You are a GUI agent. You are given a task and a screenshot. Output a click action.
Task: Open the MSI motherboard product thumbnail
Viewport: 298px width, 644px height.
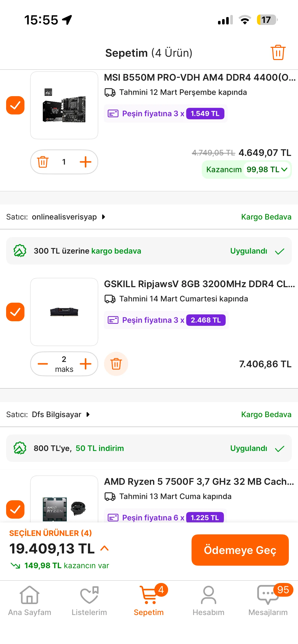[64, 105]
